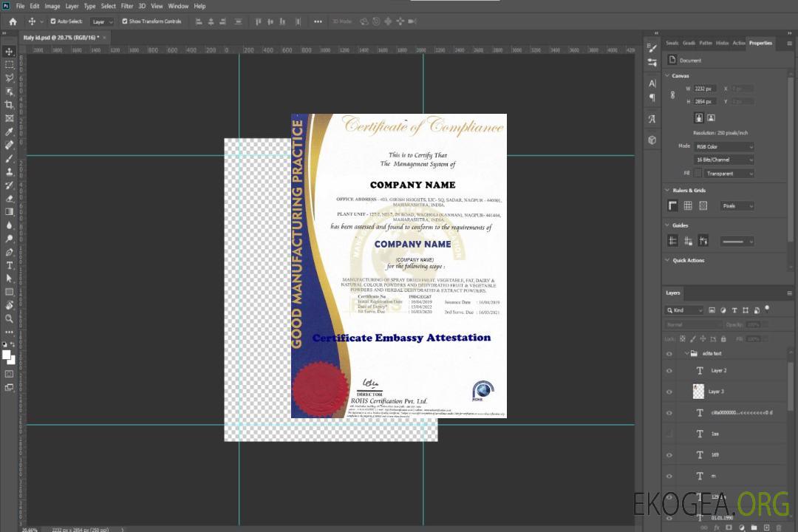Screen dimensions: 798x532
Task: Create a new layer from Layers footer
Action: pyautogui.click(x=766, y=528)
